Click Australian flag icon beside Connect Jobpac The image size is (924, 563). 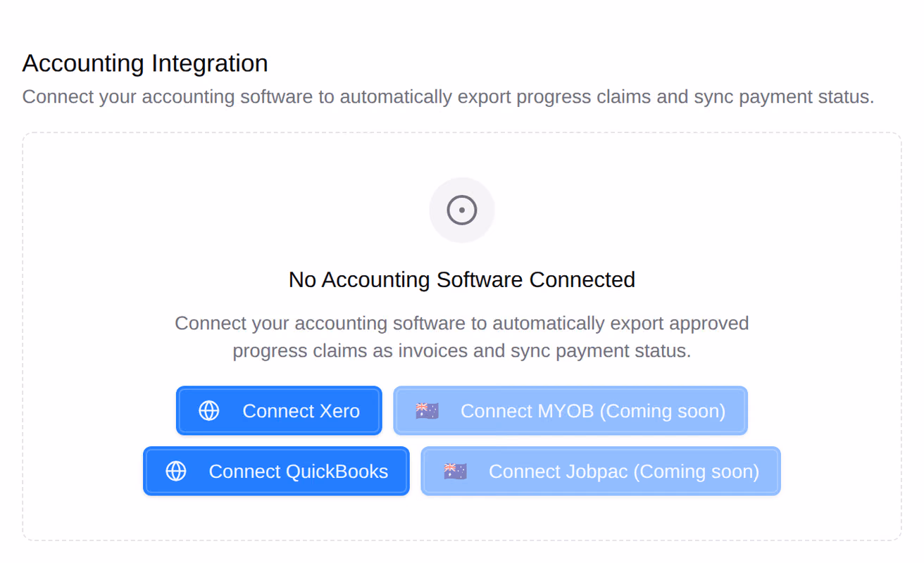click(x=455, y=472)
